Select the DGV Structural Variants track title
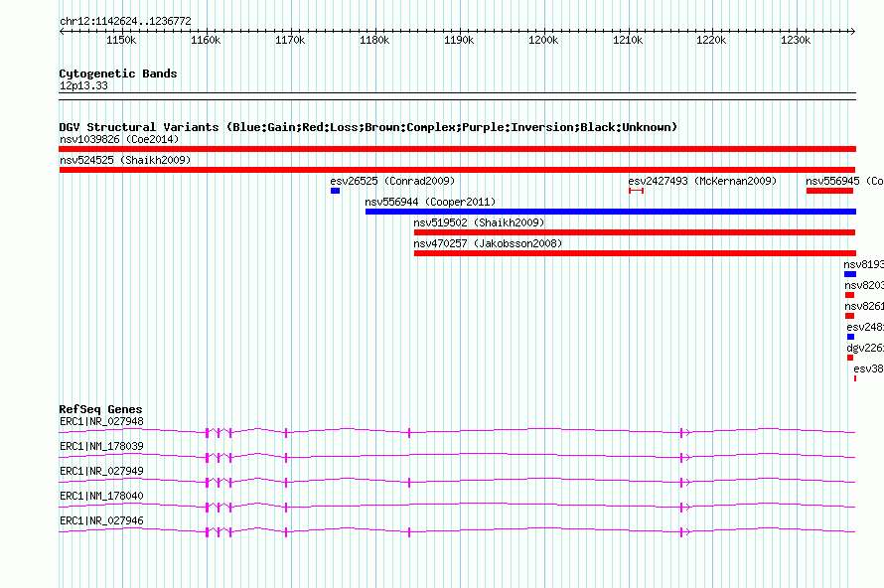The width and height of the screenshot is (884, 588). click(368, 127)
